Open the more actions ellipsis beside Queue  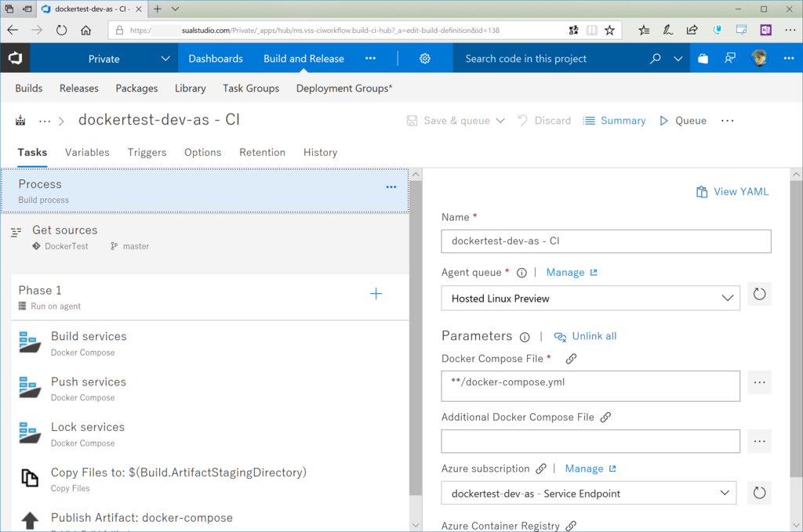727,121
